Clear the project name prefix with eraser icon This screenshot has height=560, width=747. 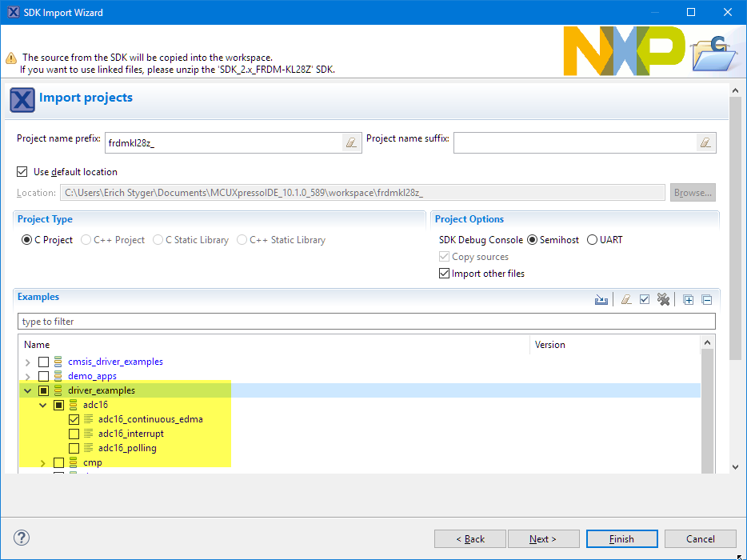point(351,142)
